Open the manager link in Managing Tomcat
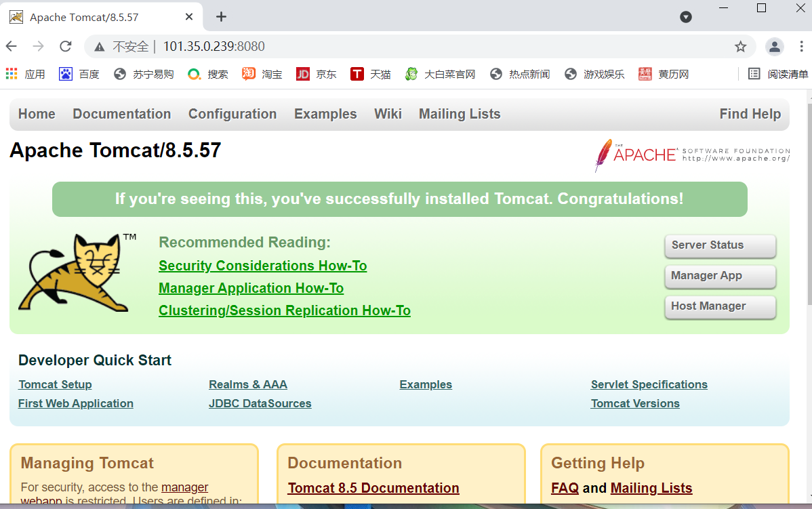The image size is (812, 509). pyautogui.click(x=184, y=487)
